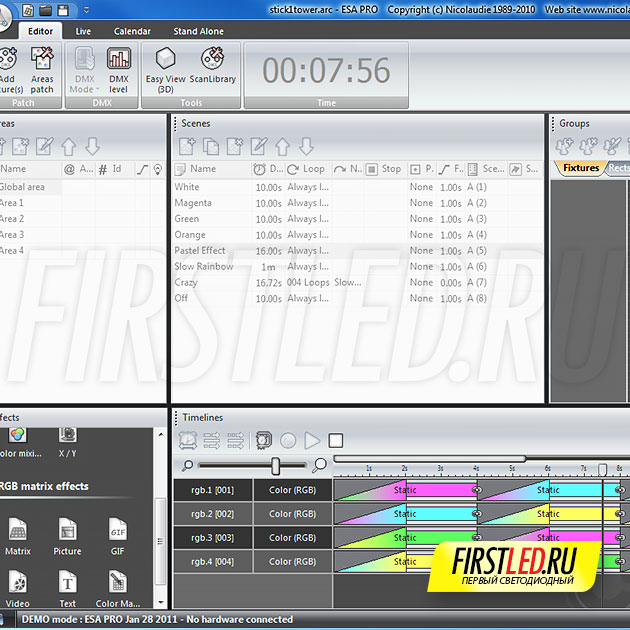Image resolution: width=630 pixels, height=630 pixels.
Task: Select the Pastel Effect scene row
Action: pos(200,251)
